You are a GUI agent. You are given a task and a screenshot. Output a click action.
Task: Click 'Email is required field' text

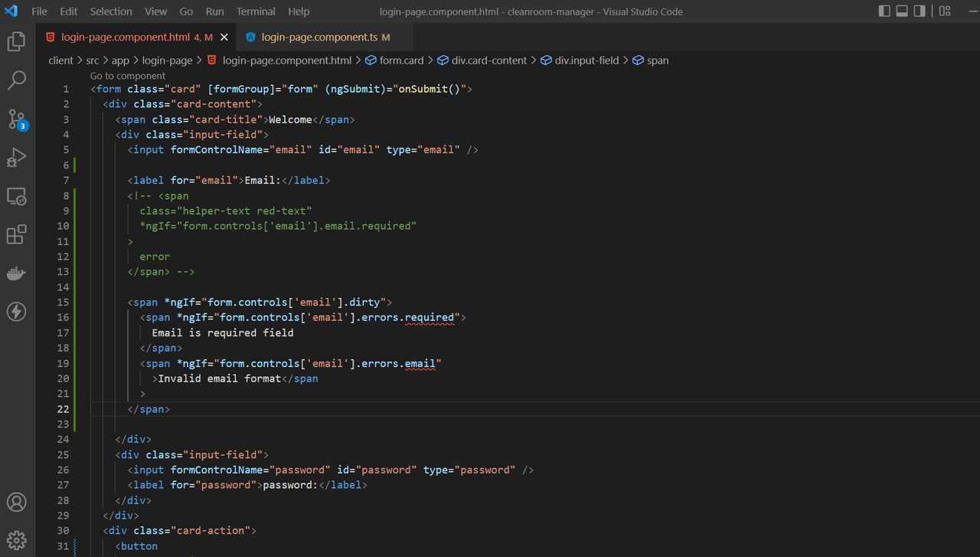pyautogui.click(x=223, y=333)
